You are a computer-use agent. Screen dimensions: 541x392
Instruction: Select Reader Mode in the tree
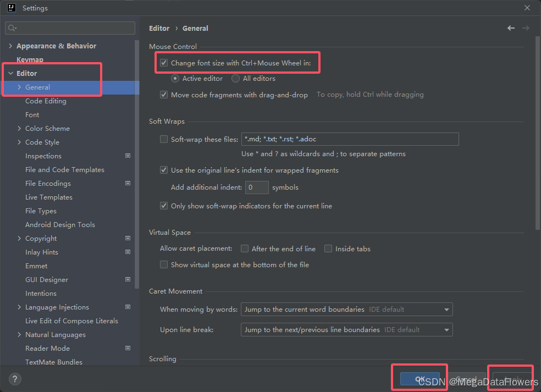click(x=48, y=348)
